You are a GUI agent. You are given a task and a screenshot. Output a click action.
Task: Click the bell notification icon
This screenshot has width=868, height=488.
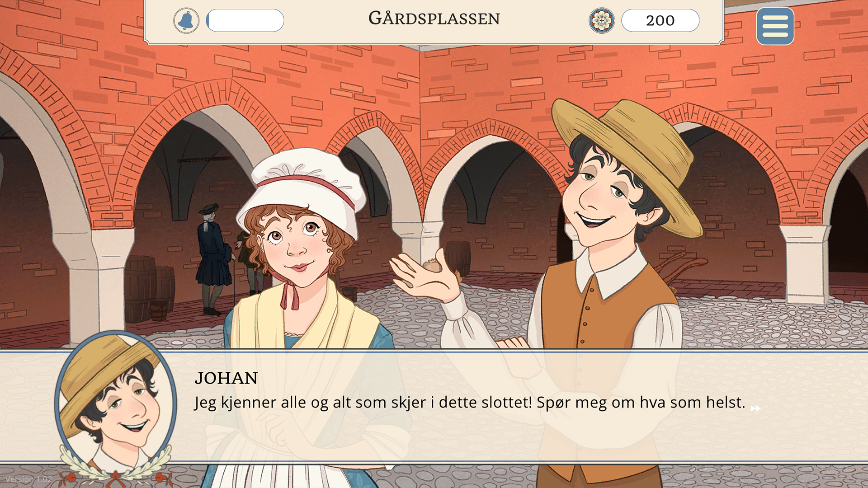click(x=186, y=20)
